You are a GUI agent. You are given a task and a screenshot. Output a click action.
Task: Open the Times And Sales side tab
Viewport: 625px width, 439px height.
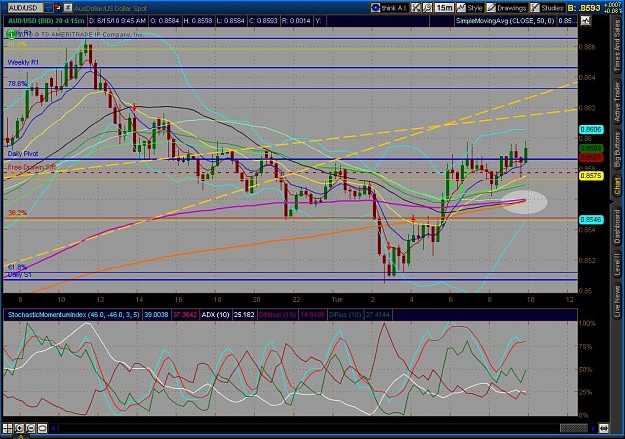click(617, 46)
